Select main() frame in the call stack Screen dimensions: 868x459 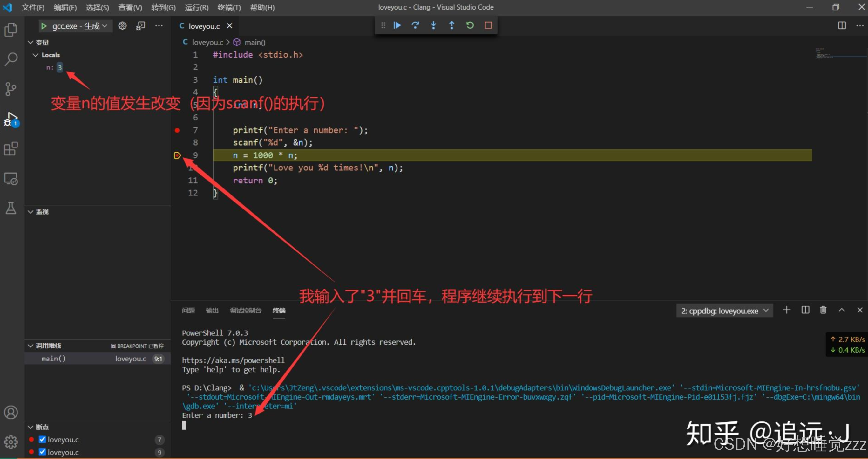tap(54, 359)
